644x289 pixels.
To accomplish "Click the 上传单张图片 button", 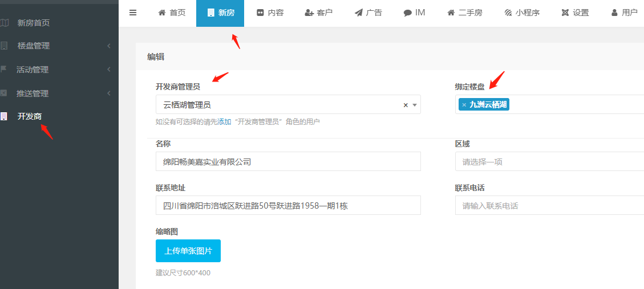I will pos(188,251).
